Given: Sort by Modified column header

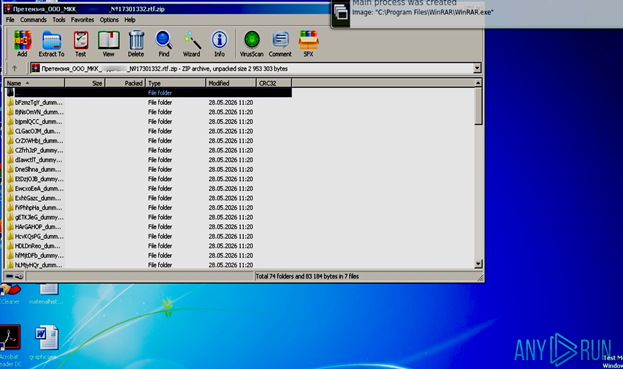Looking at the screenshot, I should tap(231, 83).
